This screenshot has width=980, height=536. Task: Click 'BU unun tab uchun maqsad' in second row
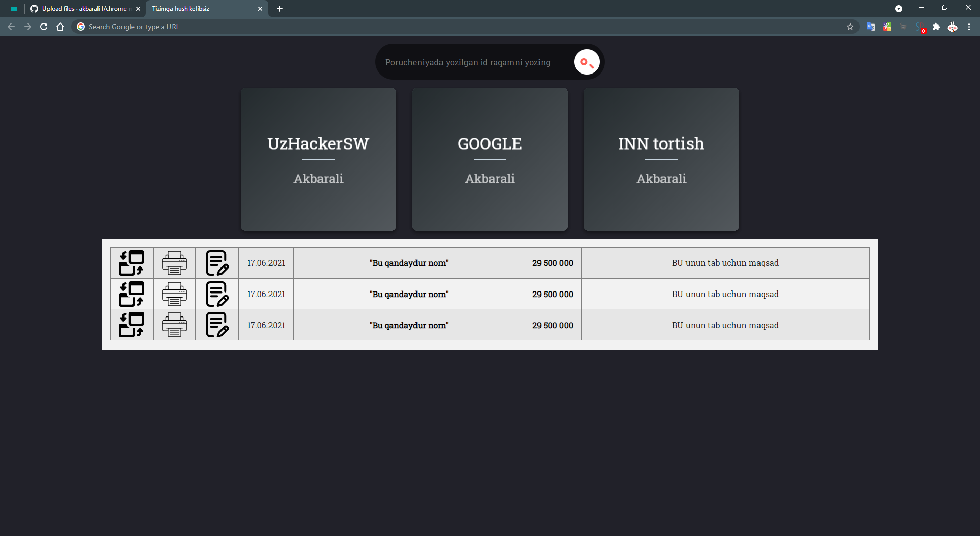pos(725,294)
